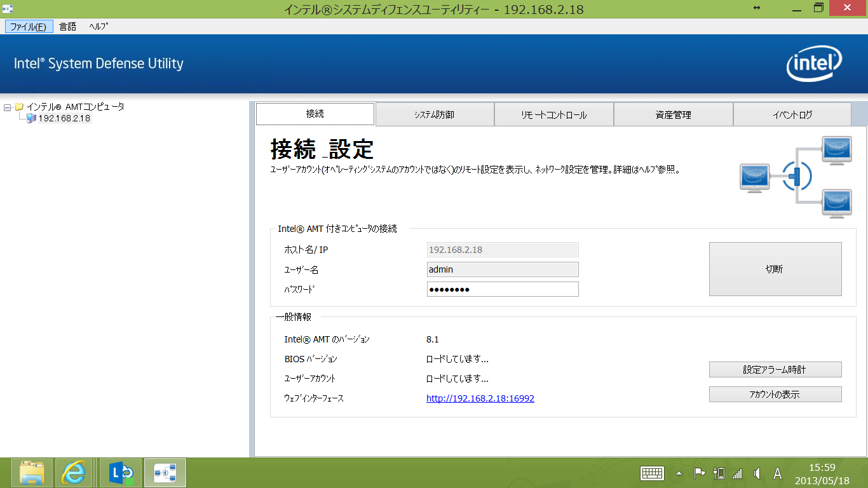Switch to the リモートコントロール tab
868x488 pixels.
(x=553, y=115)
